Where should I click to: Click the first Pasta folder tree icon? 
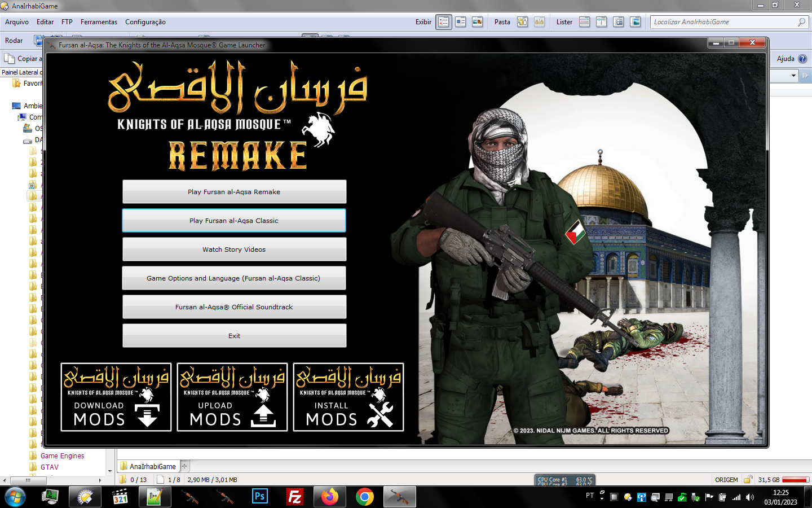click(523, 22)
